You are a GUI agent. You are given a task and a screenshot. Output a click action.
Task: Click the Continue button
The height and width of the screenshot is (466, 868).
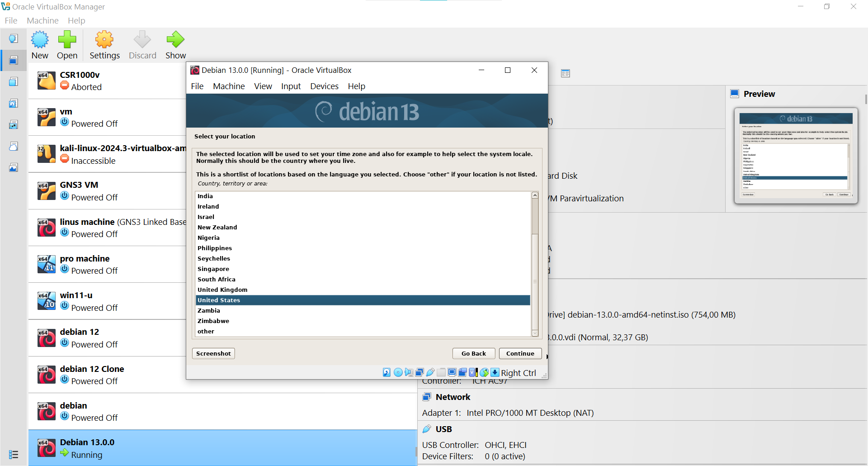pos(520,353)
